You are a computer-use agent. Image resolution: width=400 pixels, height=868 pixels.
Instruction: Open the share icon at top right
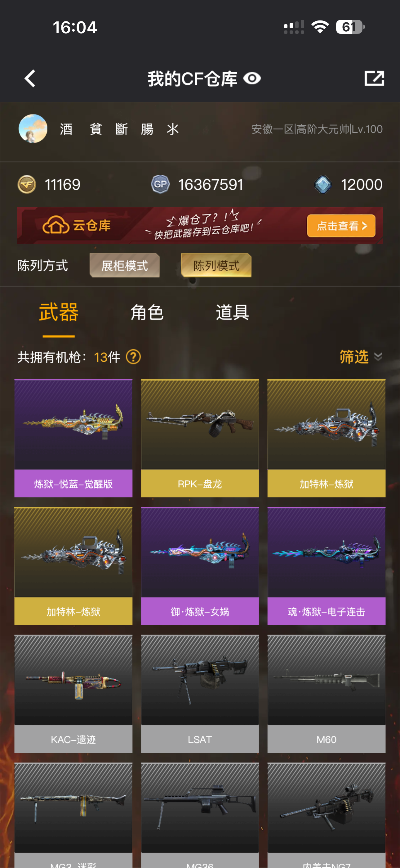[374, 79]
